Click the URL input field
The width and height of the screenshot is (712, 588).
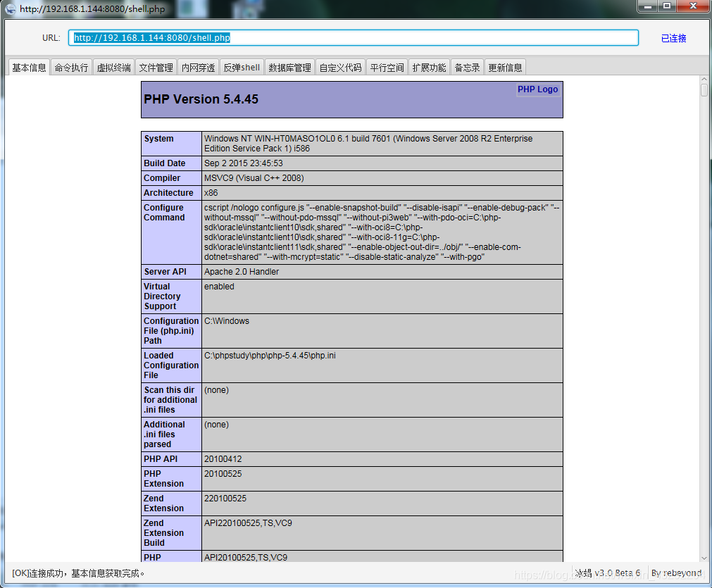point(354,38)
